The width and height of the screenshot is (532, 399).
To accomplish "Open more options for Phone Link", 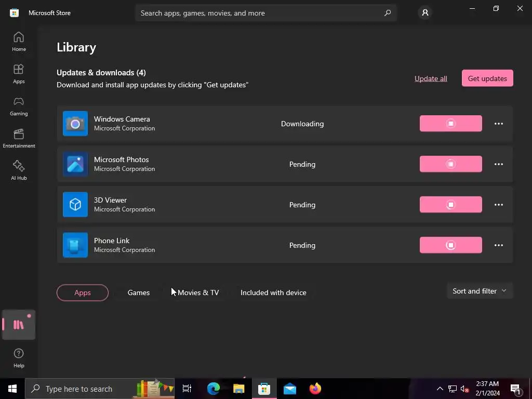I will (x=498, y=245).
